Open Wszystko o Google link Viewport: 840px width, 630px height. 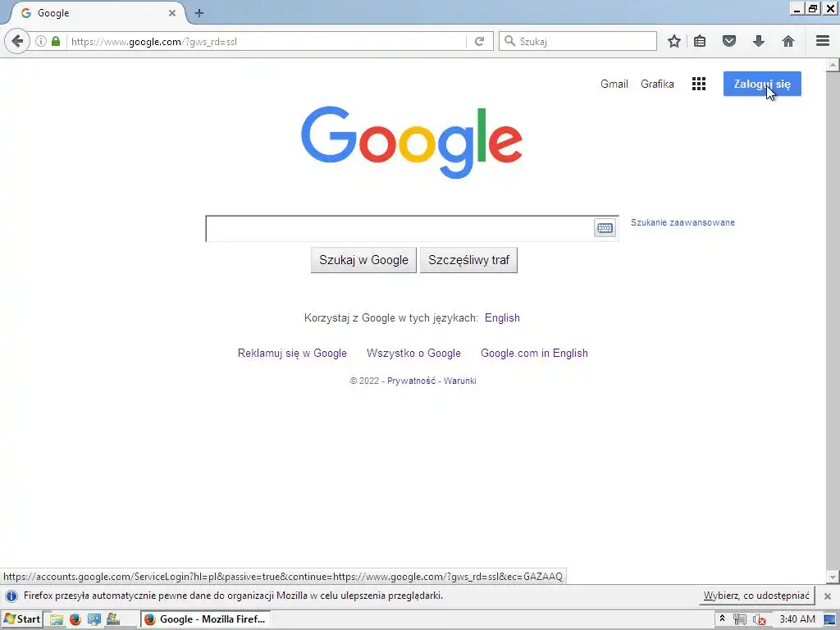[x=413, y=353]
